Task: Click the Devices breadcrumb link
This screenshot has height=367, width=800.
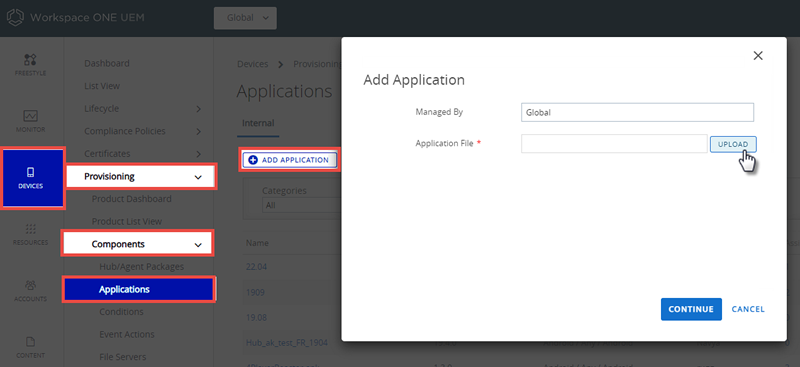Action: (253, 64)
